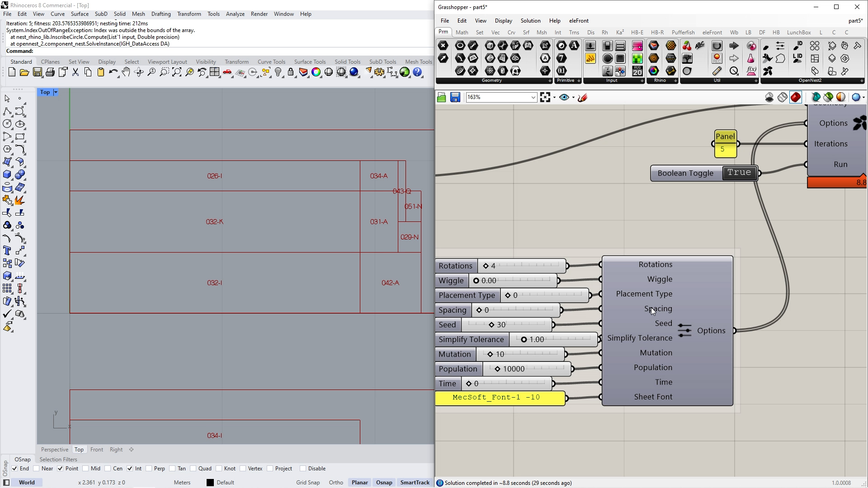The height and width of the screenshot is (488, 868).
Task: Toggle the Cen osnap checkbox
Action: point(108,469)
